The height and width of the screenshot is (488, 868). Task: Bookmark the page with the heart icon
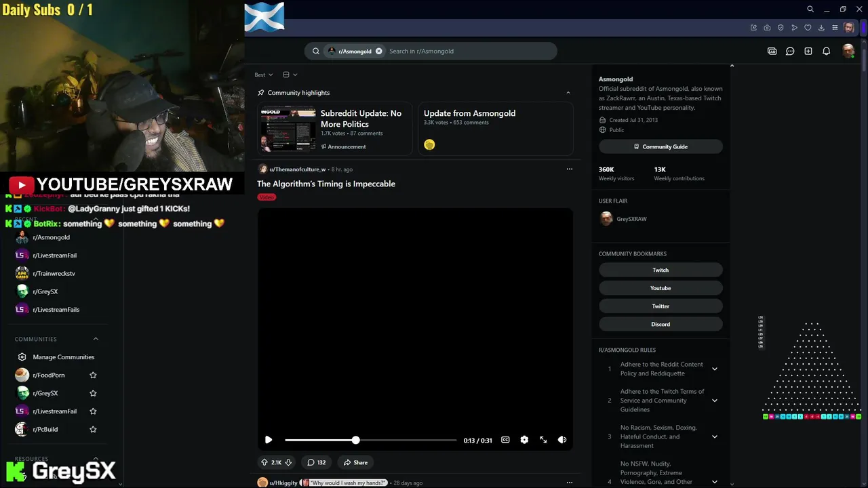[x=808, y=28]
